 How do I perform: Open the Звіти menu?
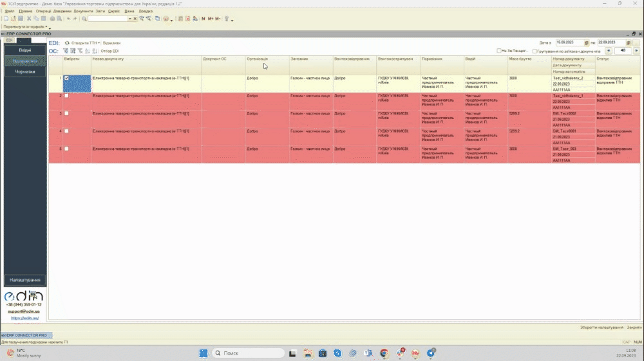(x=100, y=11)
